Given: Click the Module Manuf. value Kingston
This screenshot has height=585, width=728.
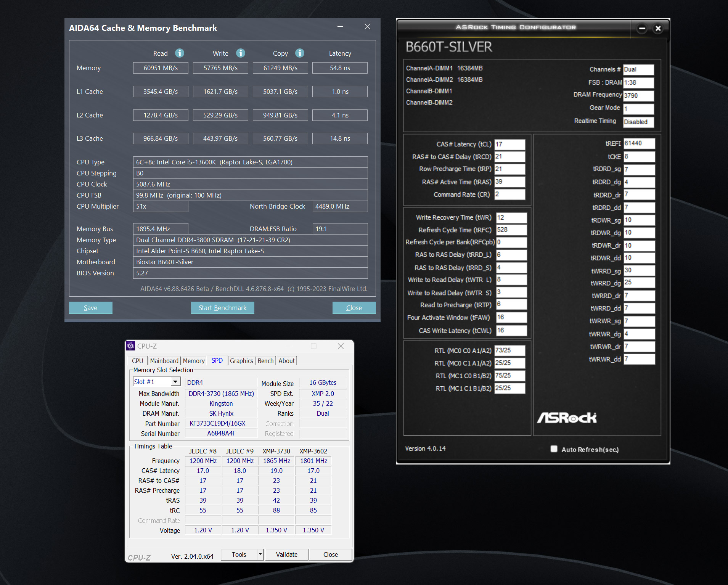Looking at the screenshot, I should point(221,403).
